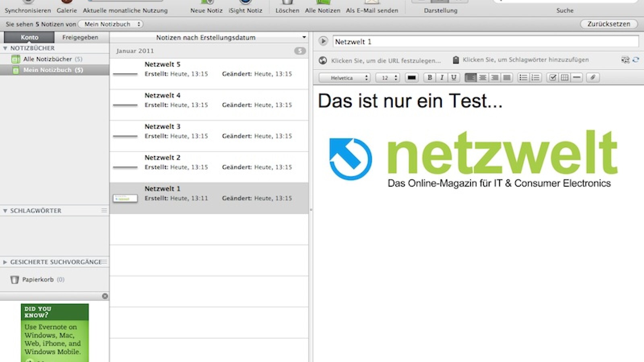The width and height of the screenshot is (644, 362).
Task: Open the font size 12 dropdown
Action: [x=388, y=78]
